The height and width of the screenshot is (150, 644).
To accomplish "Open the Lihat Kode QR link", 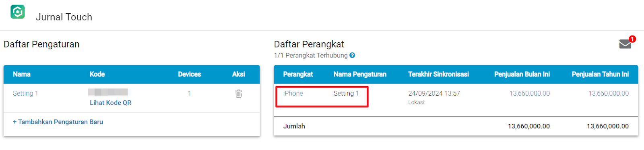I will tap(111, 103).
